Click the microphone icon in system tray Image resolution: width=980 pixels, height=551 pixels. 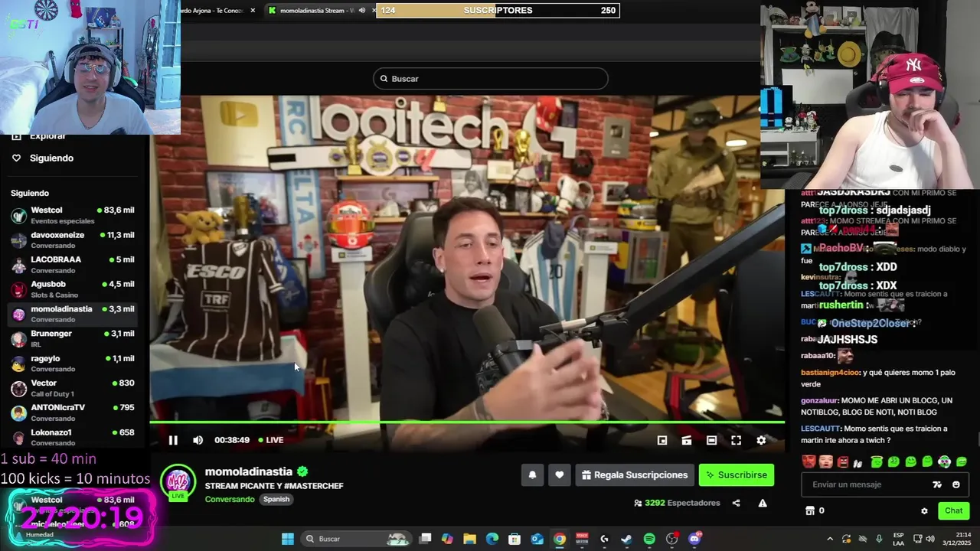(879, 539)
